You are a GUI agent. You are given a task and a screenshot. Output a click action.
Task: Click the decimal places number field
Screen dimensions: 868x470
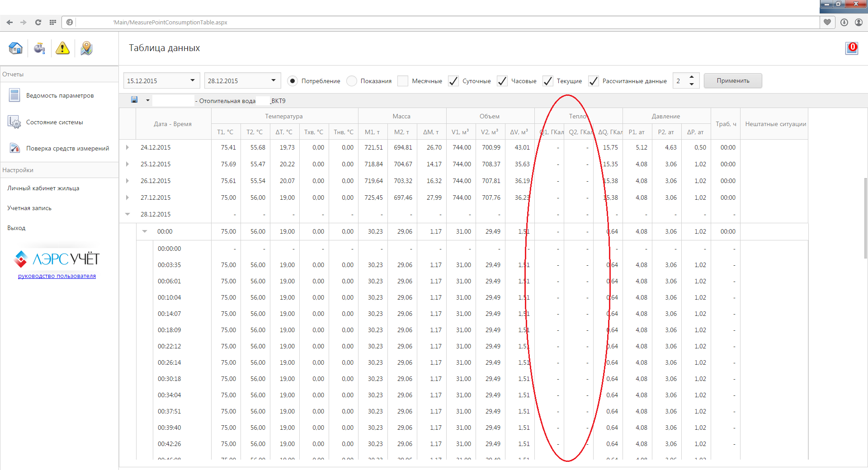pos(679,81)
